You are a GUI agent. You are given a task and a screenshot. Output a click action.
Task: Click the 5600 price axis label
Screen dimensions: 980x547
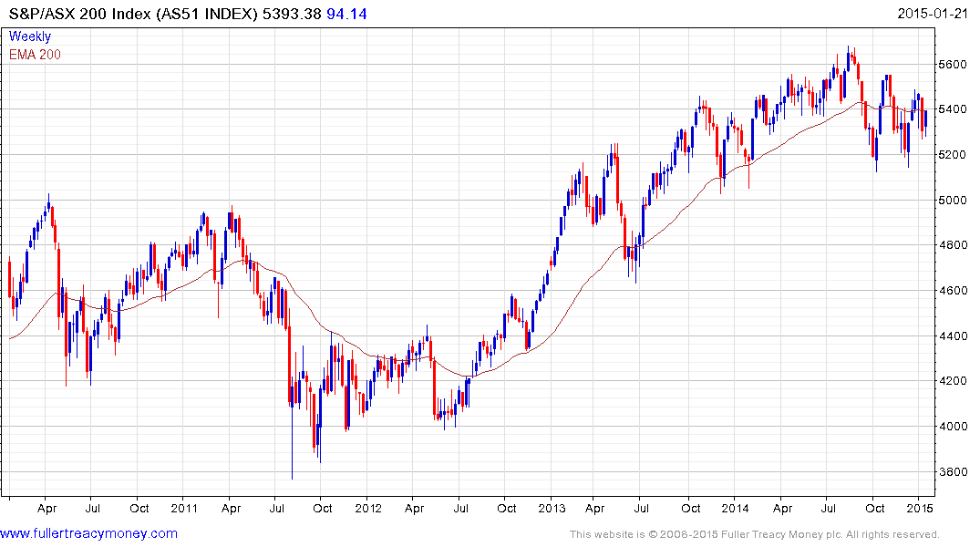(952, 65)
